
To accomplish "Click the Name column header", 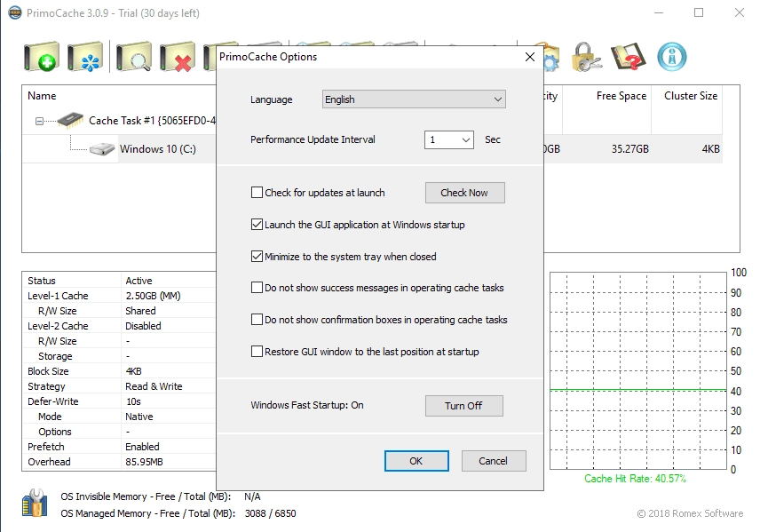I will [x=42, y=96].
